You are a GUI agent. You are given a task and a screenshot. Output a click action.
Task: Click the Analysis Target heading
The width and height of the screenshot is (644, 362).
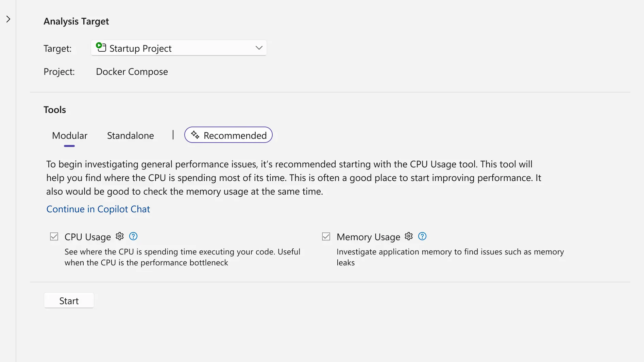(x=76, y=21)
